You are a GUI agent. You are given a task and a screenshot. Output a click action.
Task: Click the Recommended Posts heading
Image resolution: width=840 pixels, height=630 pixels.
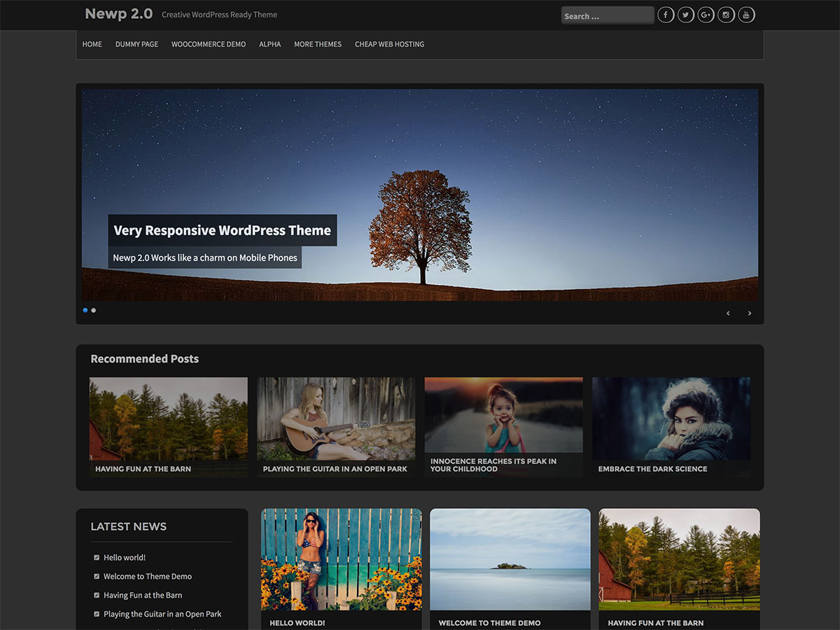(x=145, y=358)
